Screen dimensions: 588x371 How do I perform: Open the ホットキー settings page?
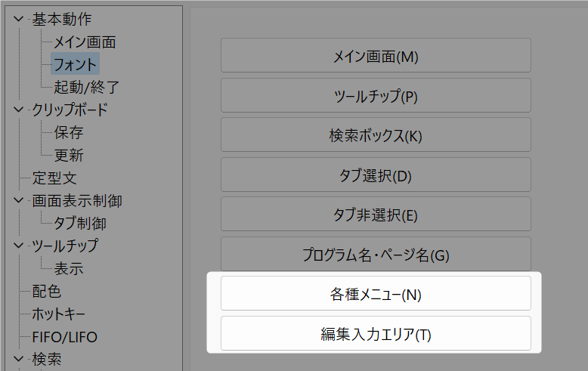[x=58, y=314]
